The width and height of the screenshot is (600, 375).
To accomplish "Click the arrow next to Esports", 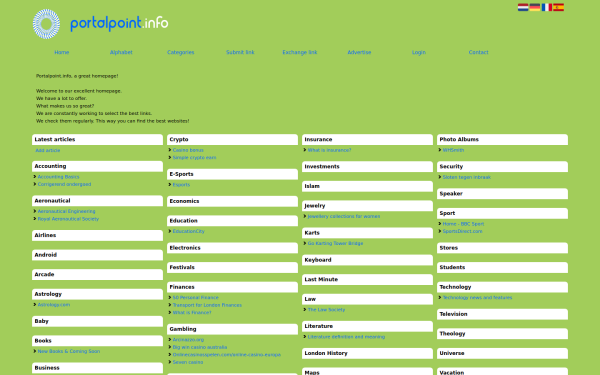I will coord(170,185).
